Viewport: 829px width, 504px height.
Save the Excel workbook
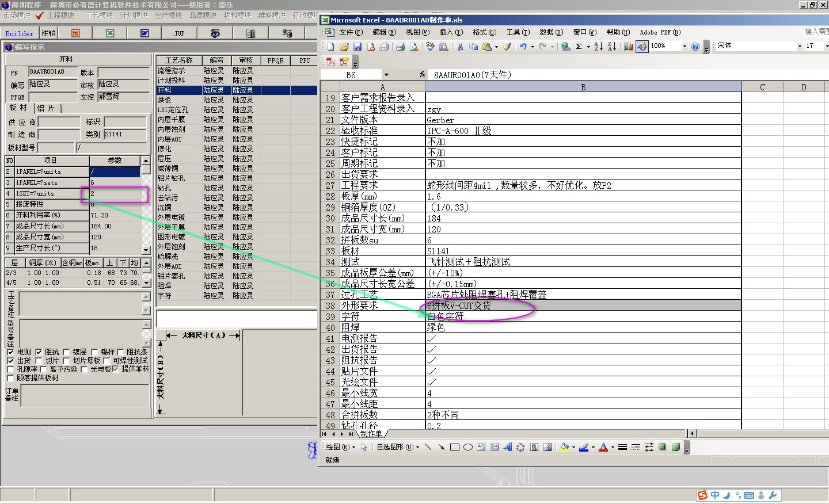pos(358,47)
